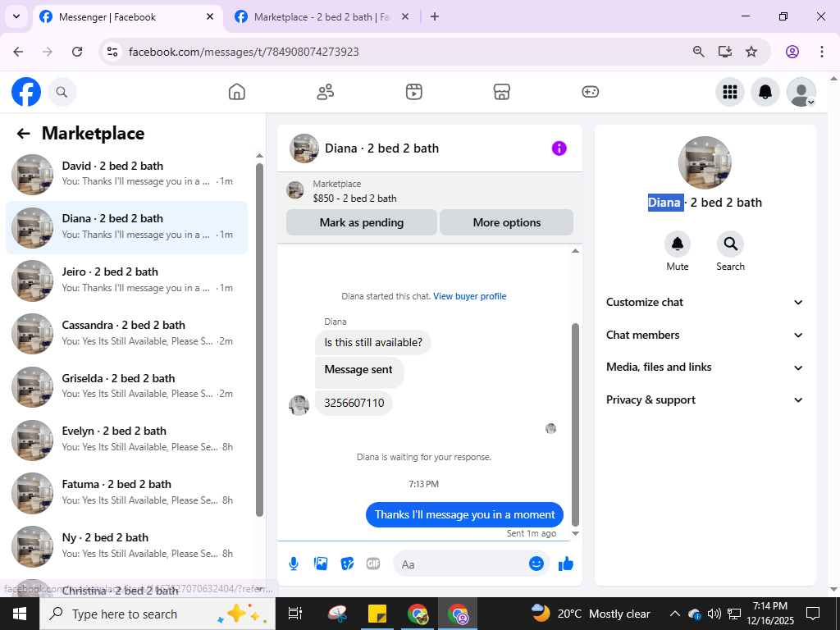The height and width of the screenshot is (630, 840).
Task: Open a new browser tab
Action: click(435, 17)
